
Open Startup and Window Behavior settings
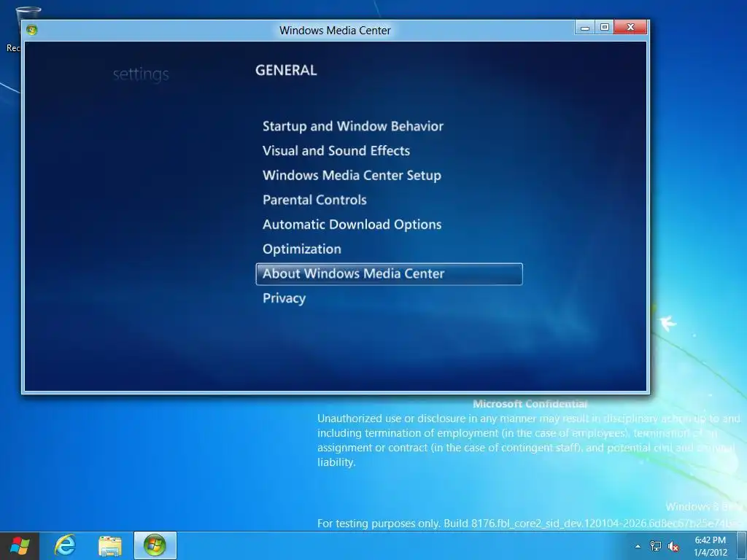tap(352, 126)
